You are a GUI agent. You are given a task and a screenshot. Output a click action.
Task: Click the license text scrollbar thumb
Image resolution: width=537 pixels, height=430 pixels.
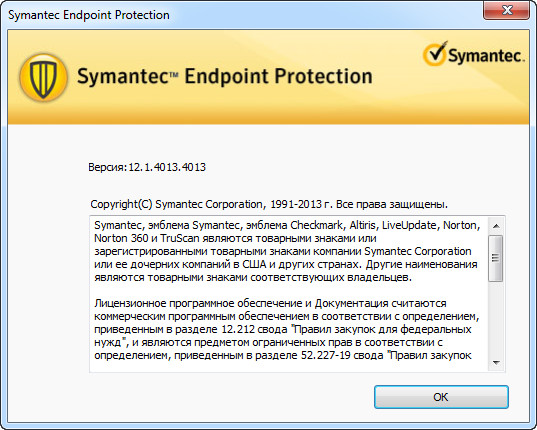[x=496, y=258]
